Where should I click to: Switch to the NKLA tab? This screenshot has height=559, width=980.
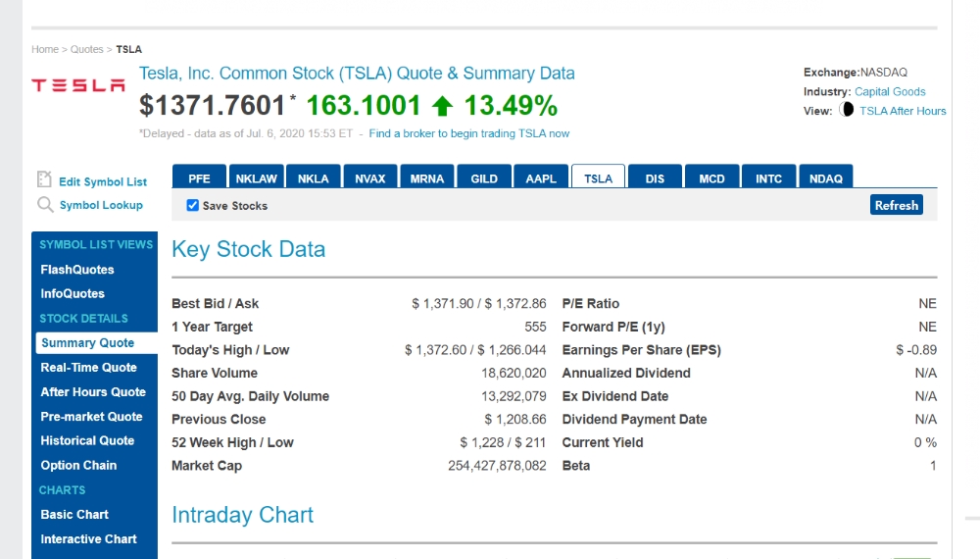coord(314,177)
